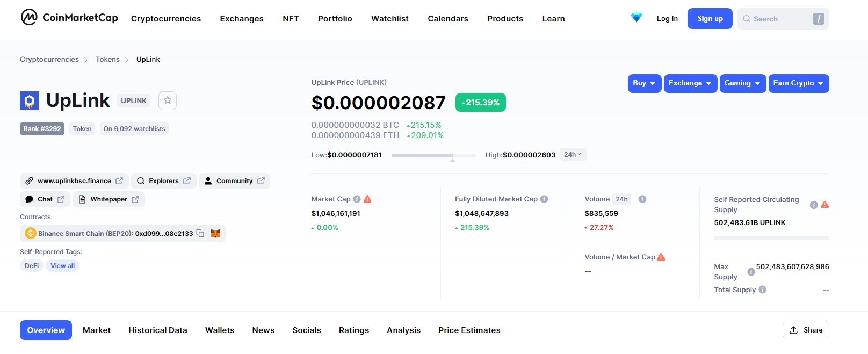This screenshot has height=354, width=868.
Task: Switch to Price Estimates tab
Action: [x=469, y=330]
